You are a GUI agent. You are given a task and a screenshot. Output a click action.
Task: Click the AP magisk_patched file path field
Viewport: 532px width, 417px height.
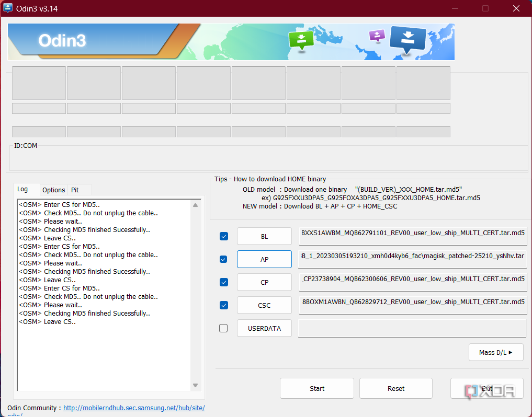(413, 259)
